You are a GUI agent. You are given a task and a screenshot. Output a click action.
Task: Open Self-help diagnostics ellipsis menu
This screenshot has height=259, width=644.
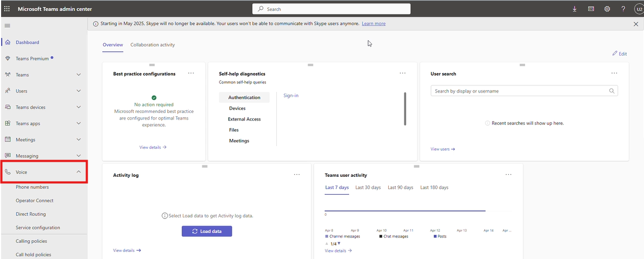(x=402, y=73)
